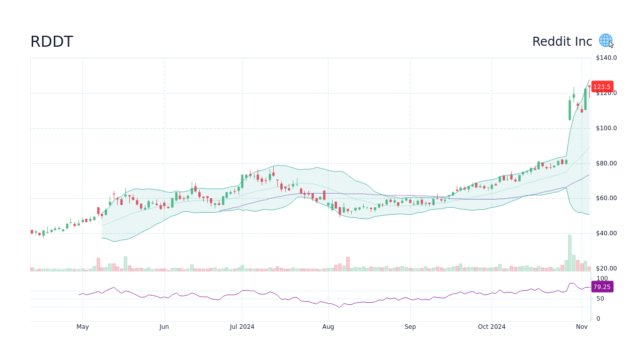
Task: Click the Reddit Inc company name
Action: [562, 42]
